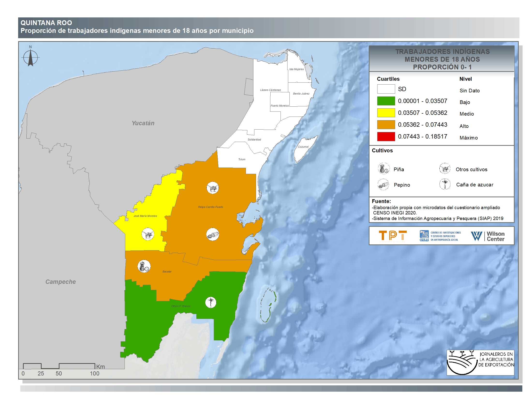Viewport: 532px width, 411px height.
Task: Click the sugar cane icon in Othón P. Blanco
Action: pyautogui.click(x=211, y=302)
